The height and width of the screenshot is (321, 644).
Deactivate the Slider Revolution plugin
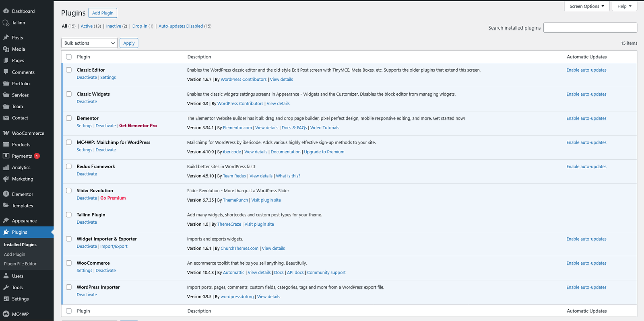(x=87, y=198)
